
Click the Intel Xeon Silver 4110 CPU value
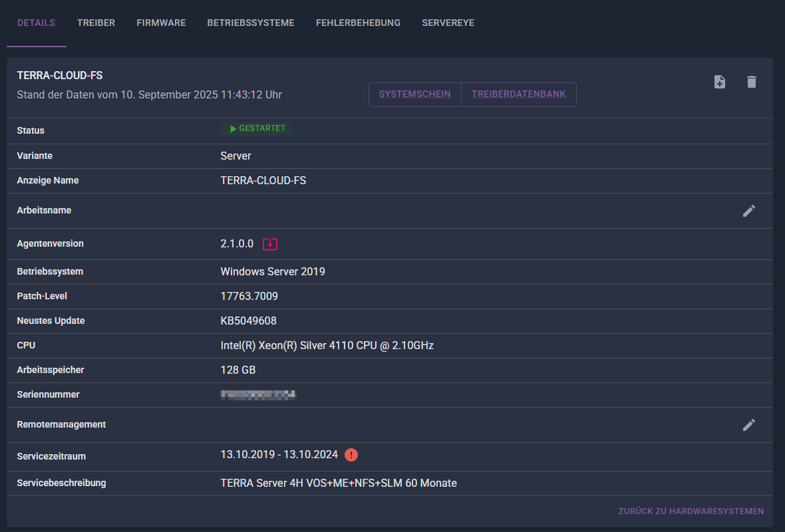coord(327,345)
